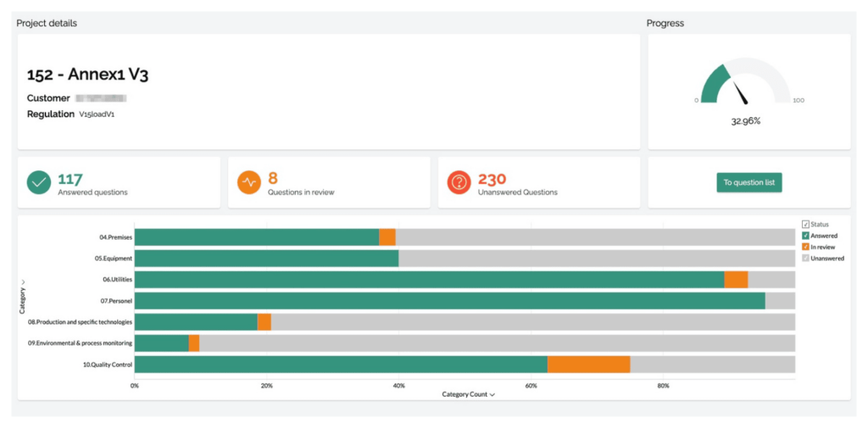Click the green Answered bar of 04.Premises

pos(257,237)
